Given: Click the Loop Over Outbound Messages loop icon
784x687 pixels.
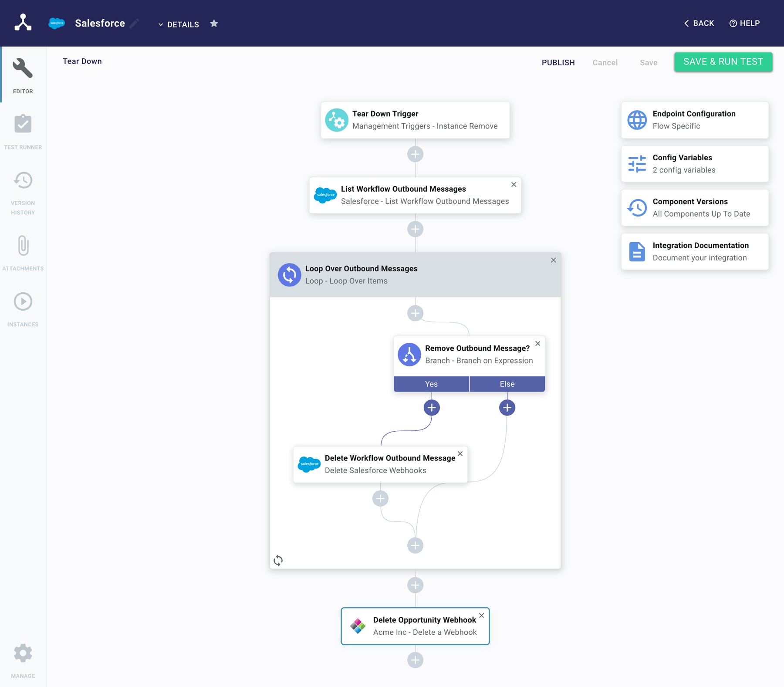Looking at the screenshot, I should click(x=290, y=275).
